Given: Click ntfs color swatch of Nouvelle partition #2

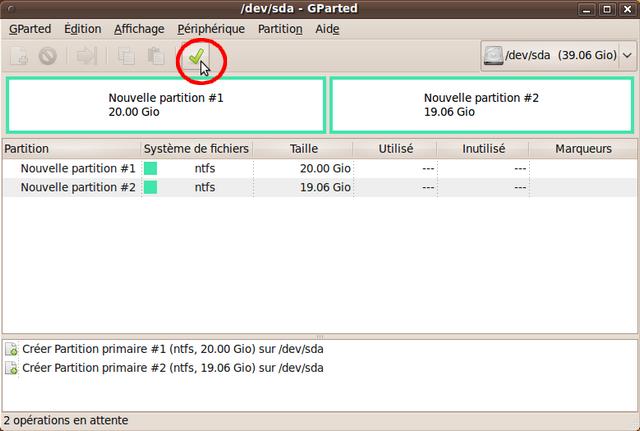Looking at the screenshot, I should (150, 187).
